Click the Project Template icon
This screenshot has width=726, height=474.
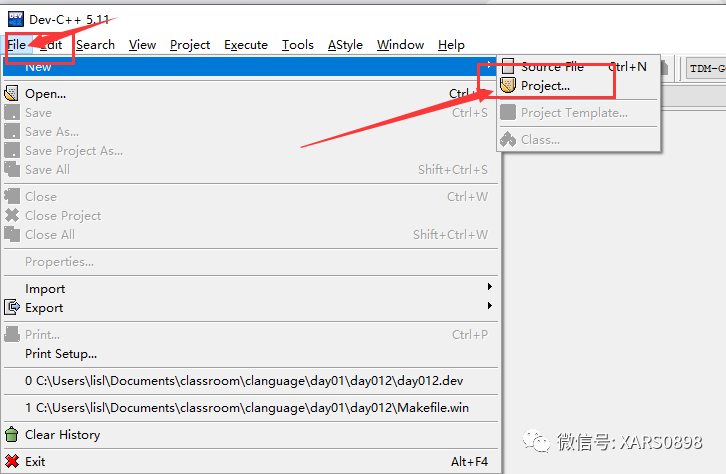508,112
